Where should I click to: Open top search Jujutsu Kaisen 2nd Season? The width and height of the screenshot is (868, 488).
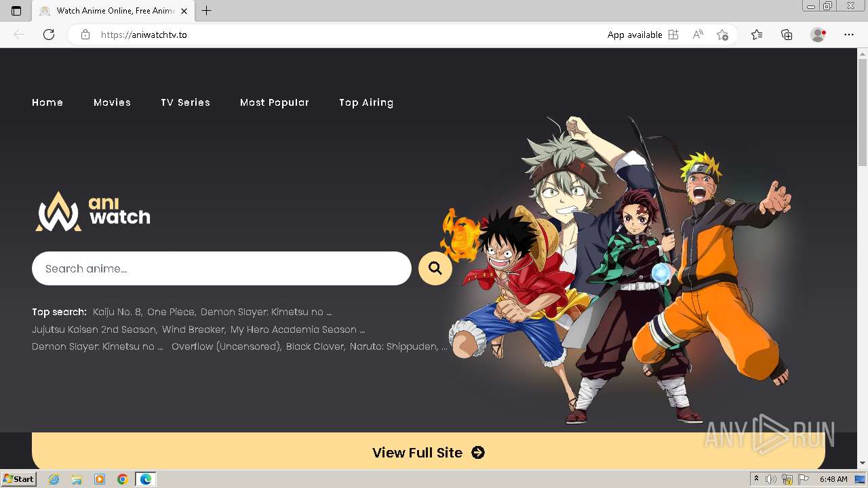(95, 329)
